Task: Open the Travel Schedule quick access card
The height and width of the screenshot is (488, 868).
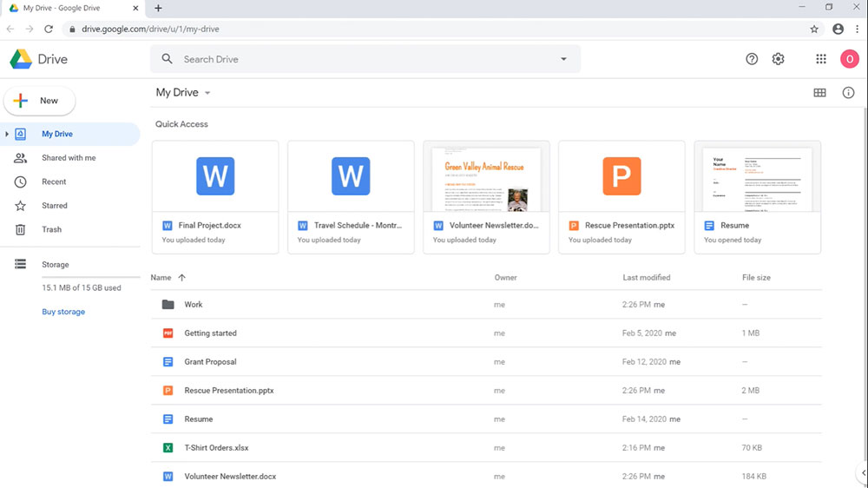Action: 351,197
